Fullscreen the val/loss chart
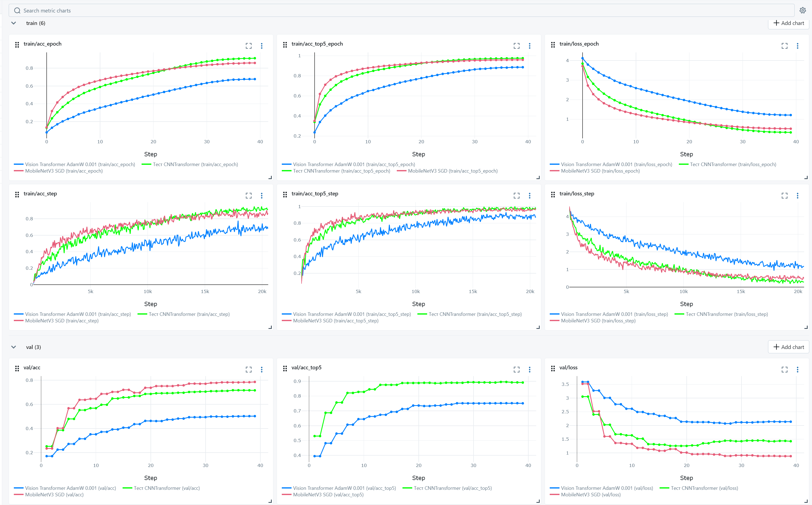Image resolution: width=812 pixels, height=505 pixels. (x=785, y=369)
